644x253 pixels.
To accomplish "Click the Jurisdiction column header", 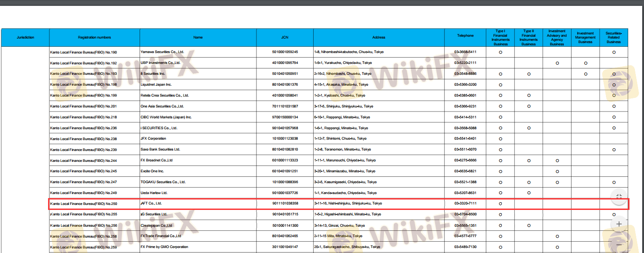I will (x=25, y=38).
